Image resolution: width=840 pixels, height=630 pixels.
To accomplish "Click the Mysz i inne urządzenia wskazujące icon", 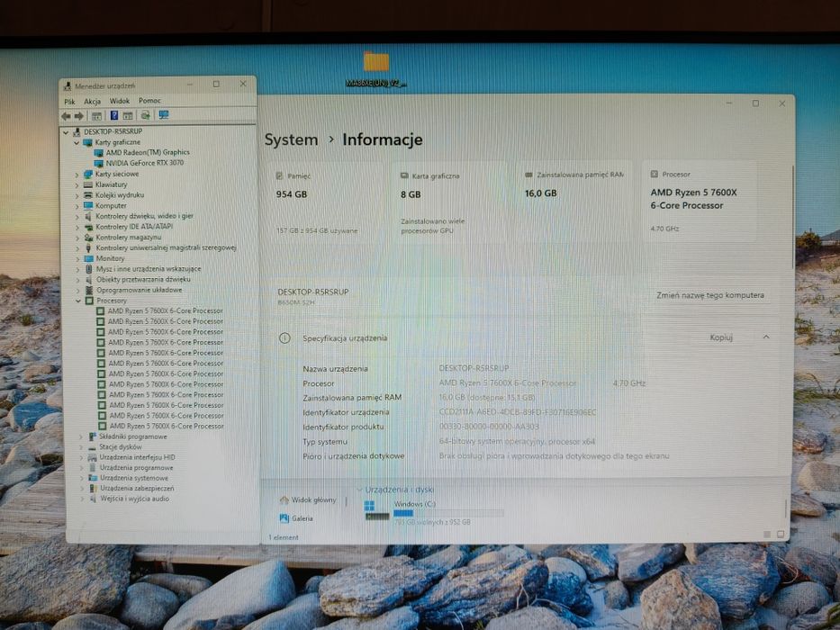I will pos(89,269).
